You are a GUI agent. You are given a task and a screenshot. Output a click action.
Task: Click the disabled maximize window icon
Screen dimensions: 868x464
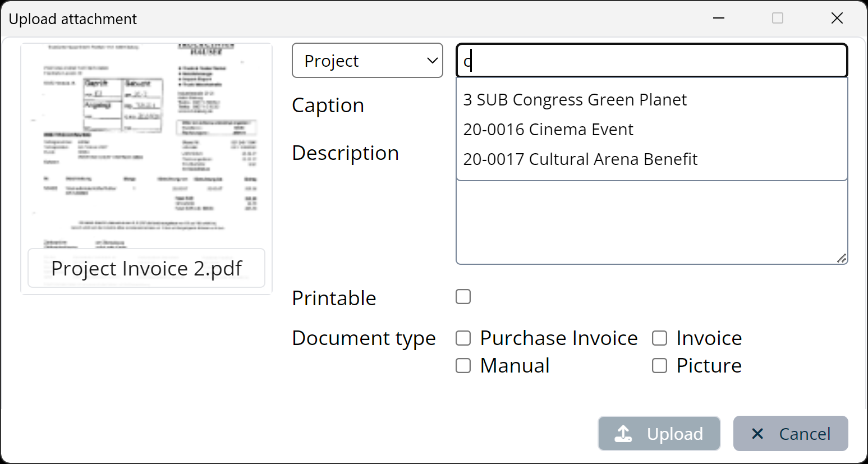coord(777,19)
